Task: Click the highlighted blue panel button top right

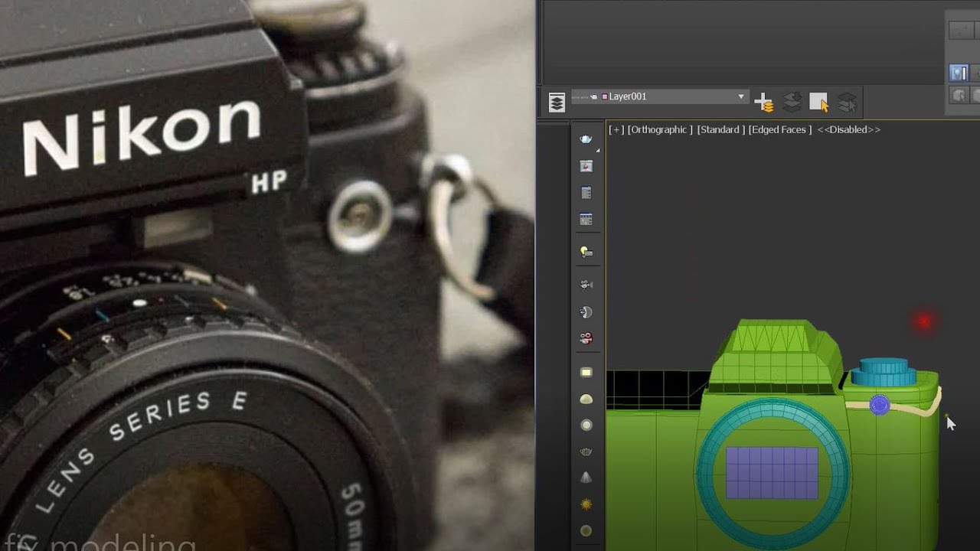Action: [x=959, y=73]
